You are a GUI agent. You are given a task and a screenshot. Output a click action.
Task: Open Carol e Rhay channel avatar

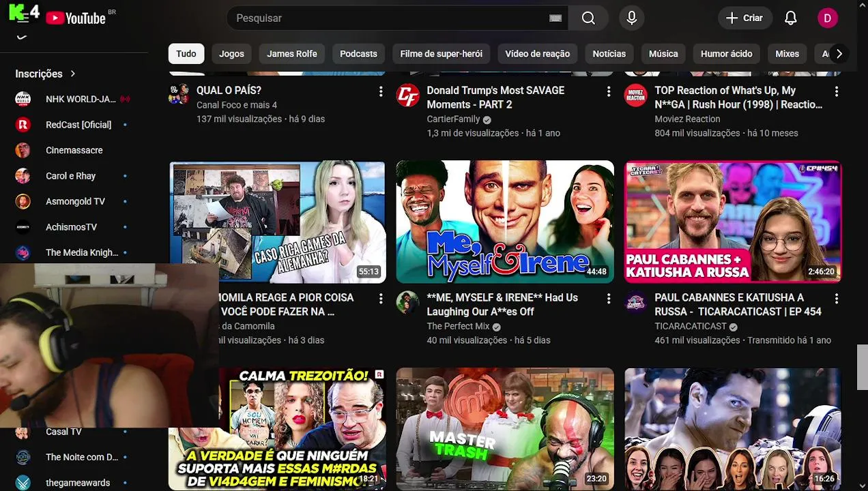click(23, 176)
